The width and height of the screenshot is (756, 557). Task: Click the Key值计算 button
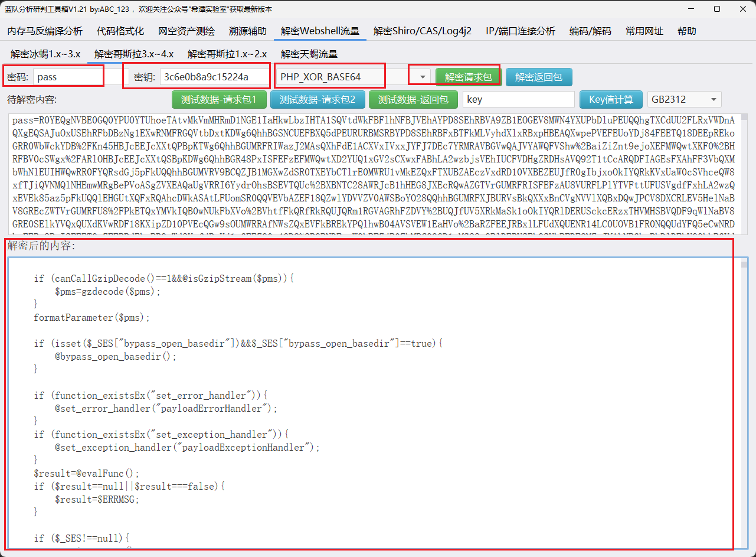coord(611,100)
